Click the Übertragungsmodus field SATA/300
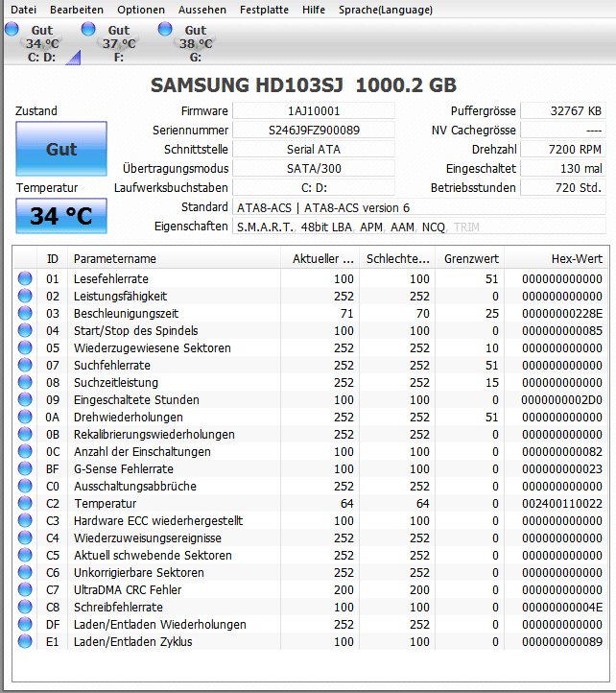 pos(314,168)
